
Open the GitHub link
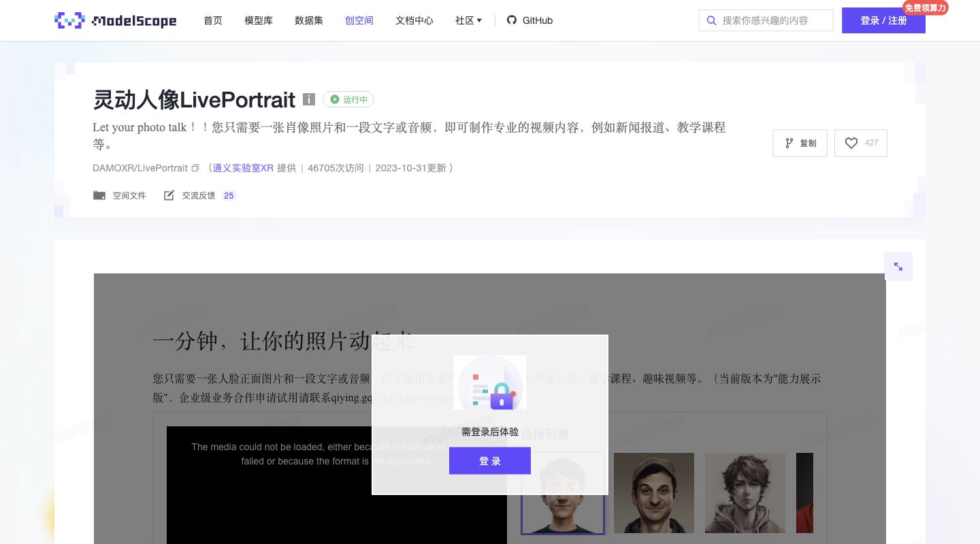pyautogui.click(x=530, y=20)
